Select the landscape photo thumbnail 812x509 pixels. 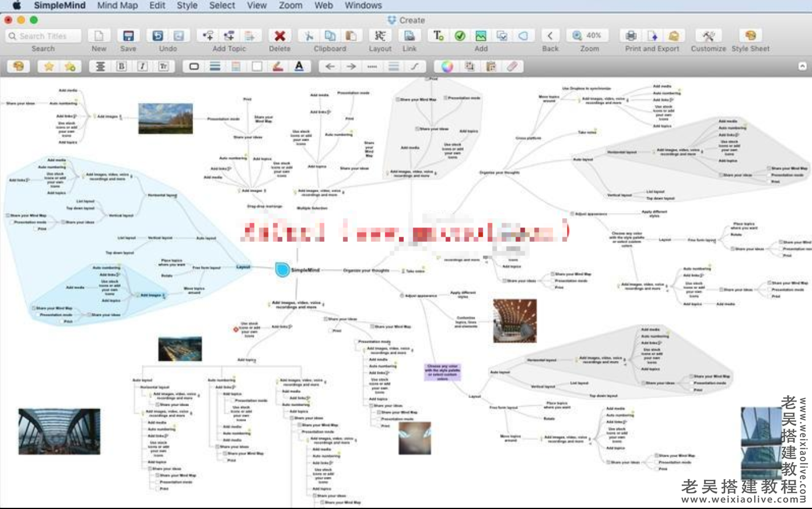pyautogui.click(x=166, y=118)
